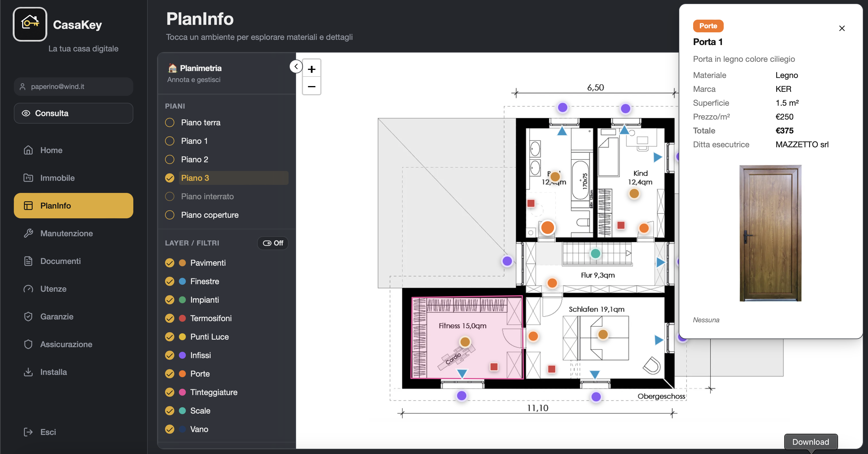Click the Schlafen bottom window triangle marker

(x=595, y=375)
